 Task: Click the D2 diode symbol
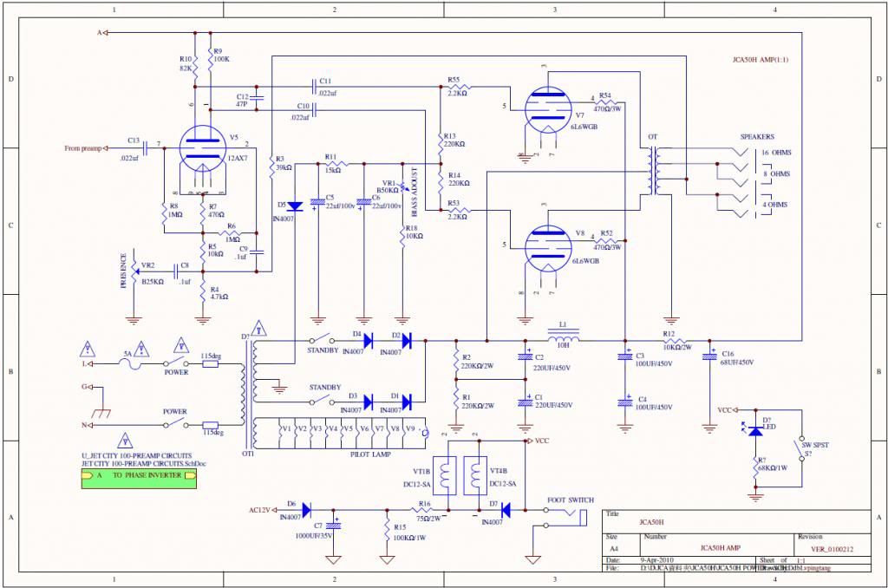406,341
